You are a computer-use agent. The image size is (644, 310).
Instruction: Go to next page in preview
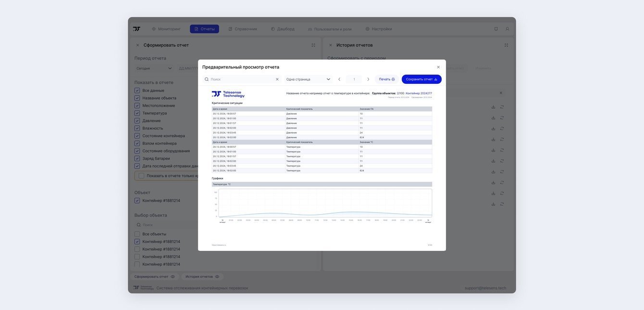tap(369, 79)
